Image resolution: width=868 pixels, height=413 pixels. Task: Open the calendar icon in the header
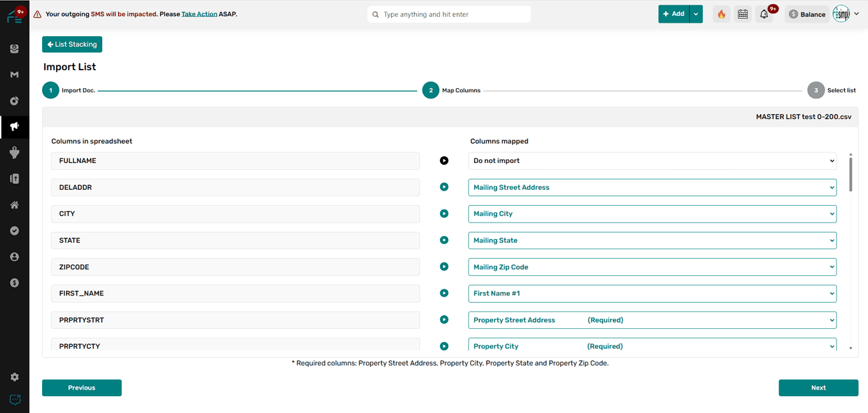[x=742, y=14]
